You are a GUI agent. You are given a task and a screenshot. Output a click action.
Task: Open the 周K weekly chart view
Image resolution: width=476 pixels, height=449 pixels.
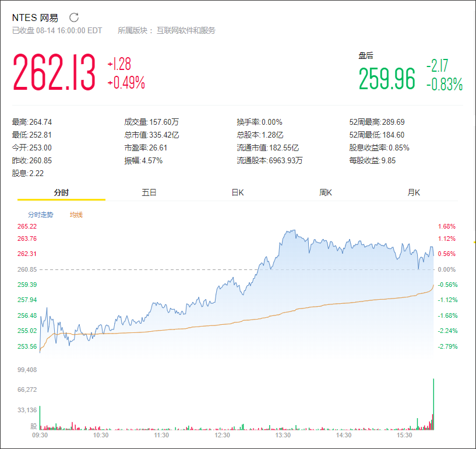click(x=325, y=191)
